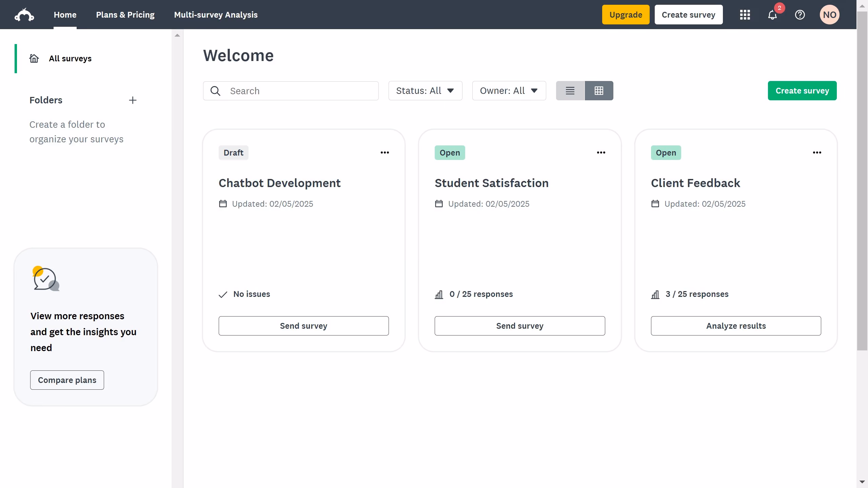This screenshot has width=868, height=488.
Task: Switch to grid view
Action: 599,90
